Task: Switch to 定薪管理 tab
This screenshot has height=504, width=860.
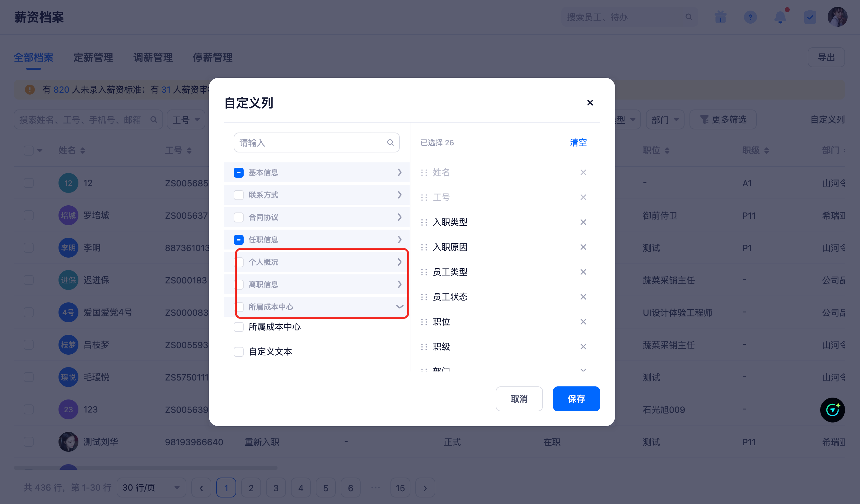Action: pyautogui.click(x=93, y=57)
